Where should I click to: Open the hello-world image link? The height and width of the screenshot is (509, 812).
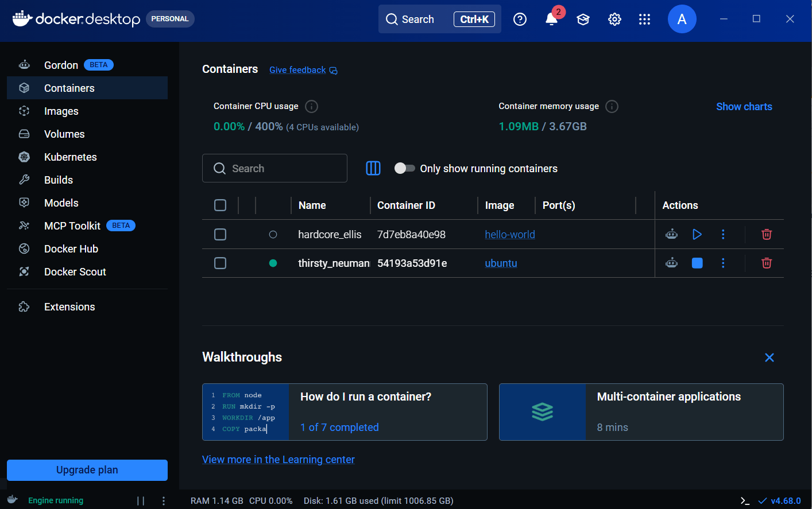(510, 234)
